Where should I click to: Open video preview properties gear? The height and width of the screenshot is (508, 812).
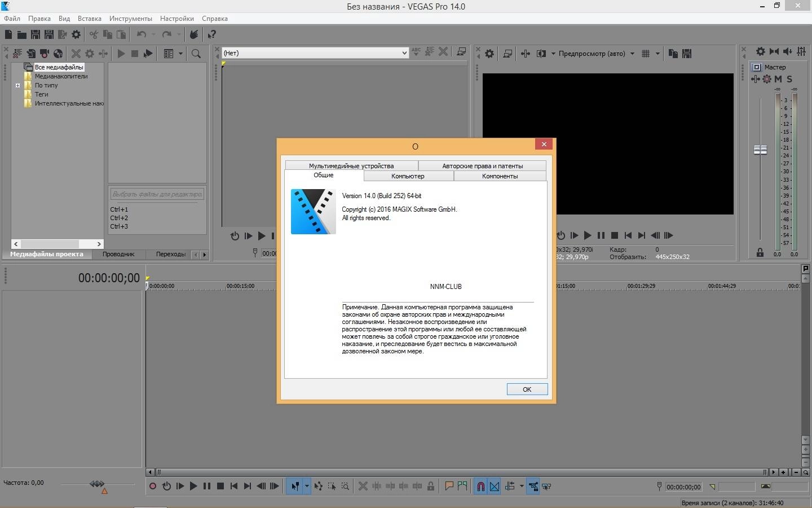pos(489,54)
